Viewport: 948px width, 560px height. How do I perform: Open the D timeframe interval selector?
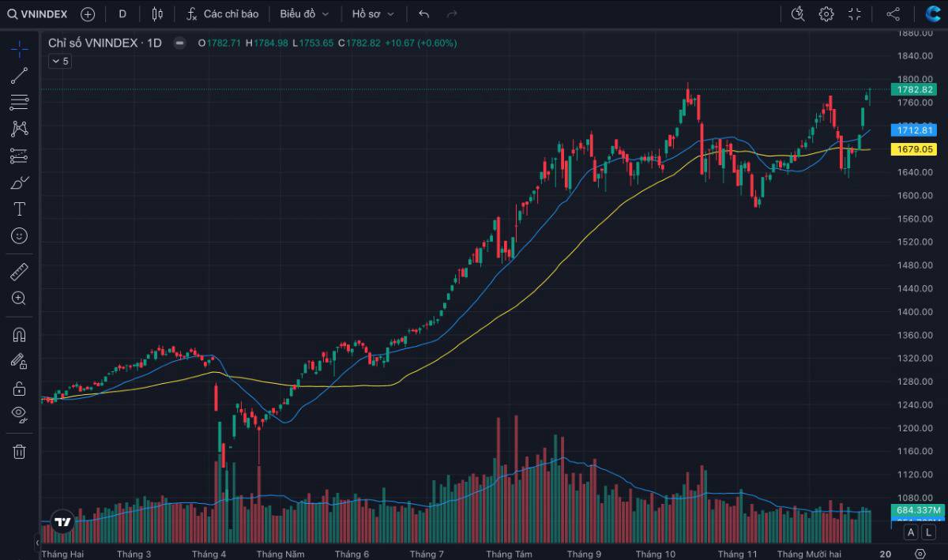click(x=122, y=13)
